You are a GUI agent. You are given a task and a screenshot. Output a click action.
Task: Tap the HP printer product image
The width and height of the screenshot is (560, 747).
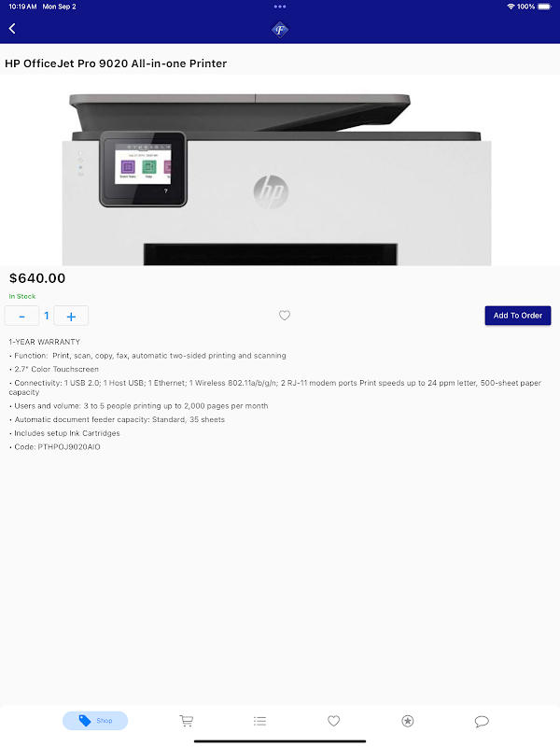(276, 179)
